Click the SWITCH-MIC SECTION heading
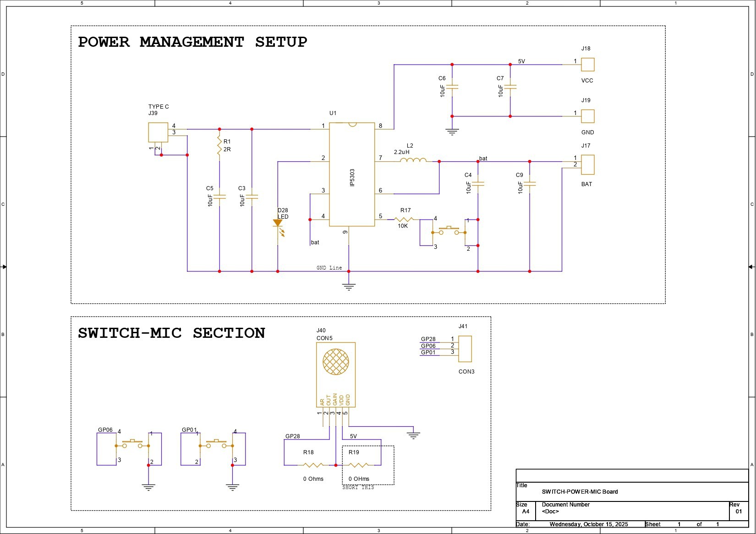Viewport: 756px width, 534px height. [x=171, y=333]
